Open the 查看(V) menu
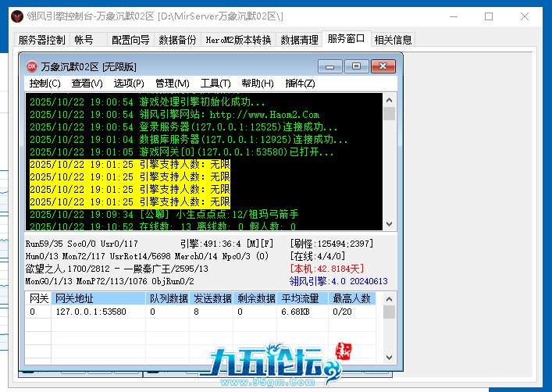 [87, 84]
